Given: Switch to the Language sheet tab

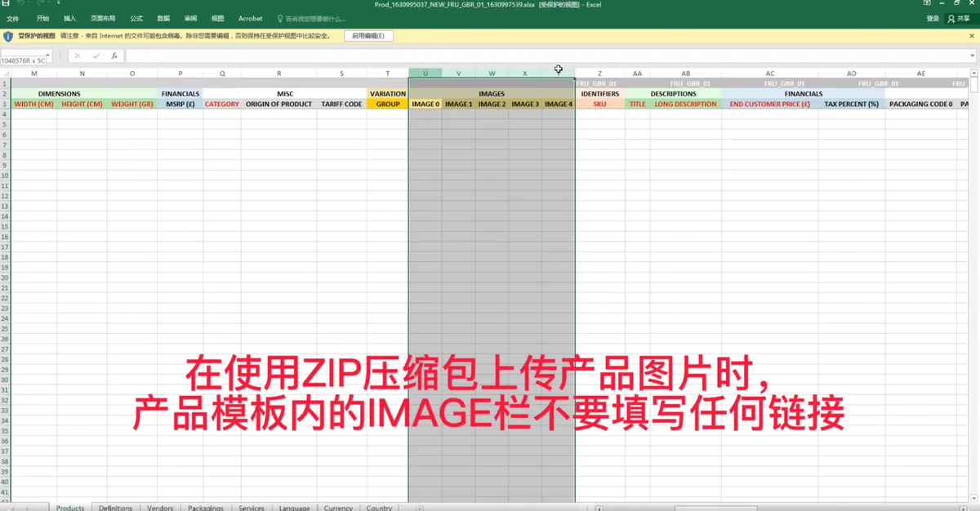Looking at the screenshot, I should [294, 507].
